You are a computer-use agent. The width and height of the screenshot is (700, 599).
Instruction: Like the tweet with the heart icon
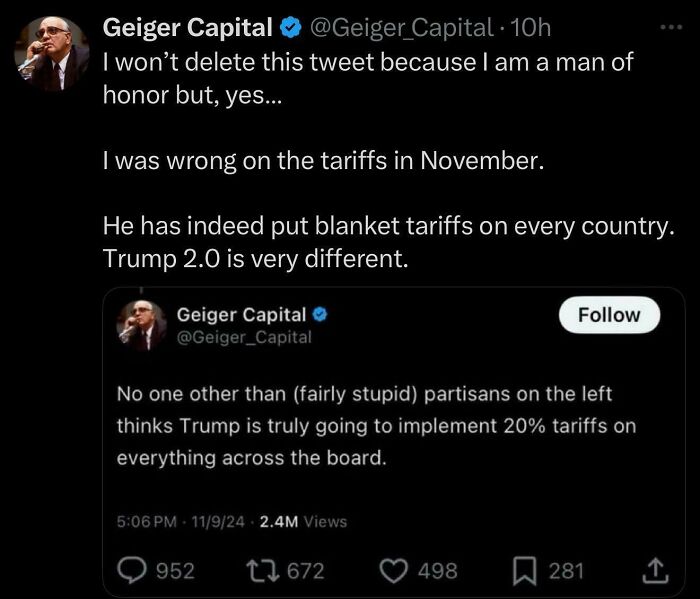[395, 571]
